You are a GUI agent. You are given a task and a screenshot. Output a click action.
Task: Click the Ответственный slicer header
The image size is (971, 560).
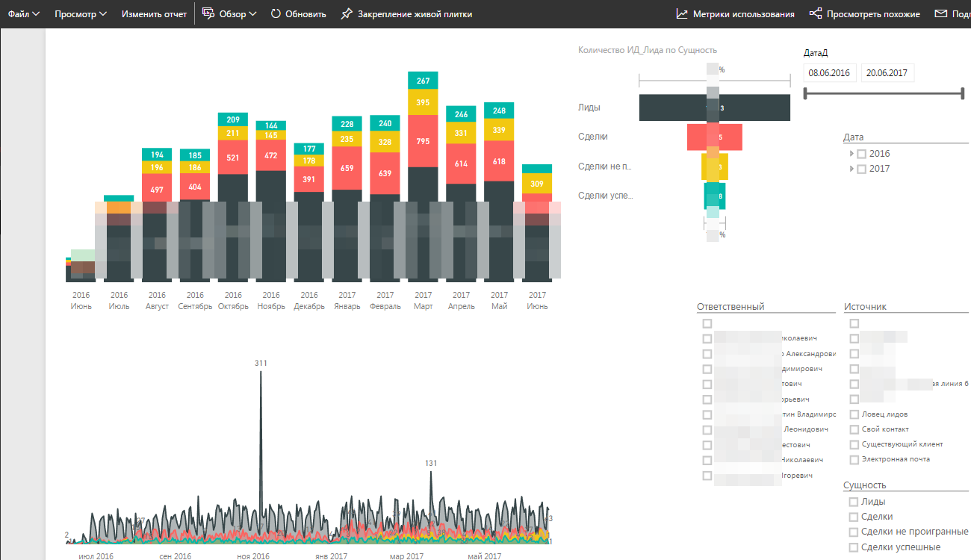730,307
